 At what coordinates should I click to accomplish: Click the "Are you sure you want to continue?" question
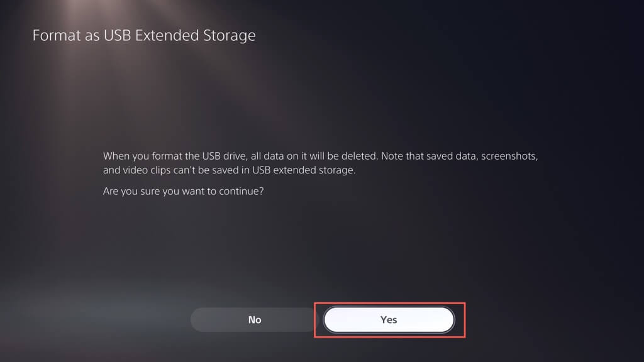[x=183, y=192]
